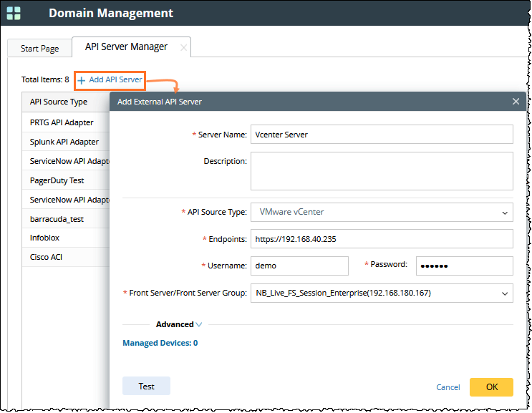
Task: Switch to the Start Page tab
Action: pos(39,49)
